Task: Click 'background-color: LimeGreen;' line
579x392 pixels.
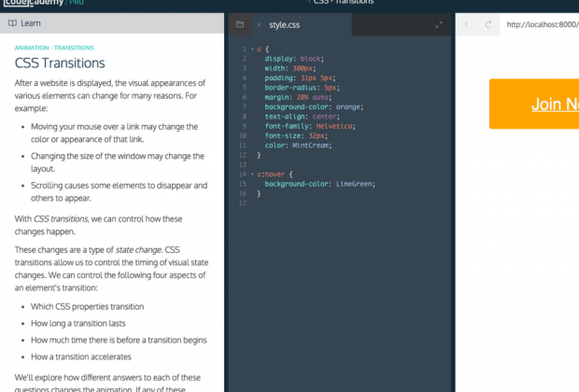Action: (x=319, y=184)
